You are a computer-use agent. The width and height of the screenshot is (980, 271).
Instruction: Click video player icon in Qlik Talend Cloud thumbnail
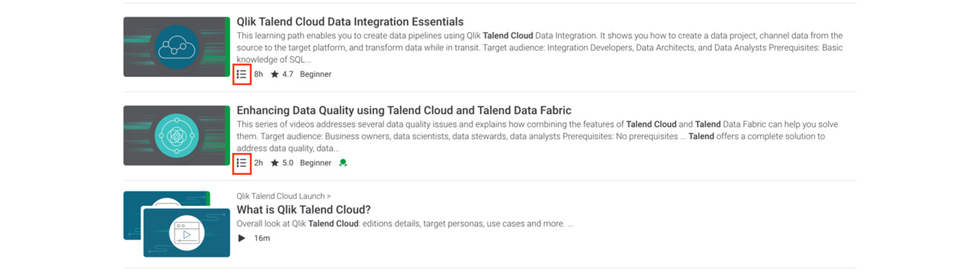click(187, 233)
